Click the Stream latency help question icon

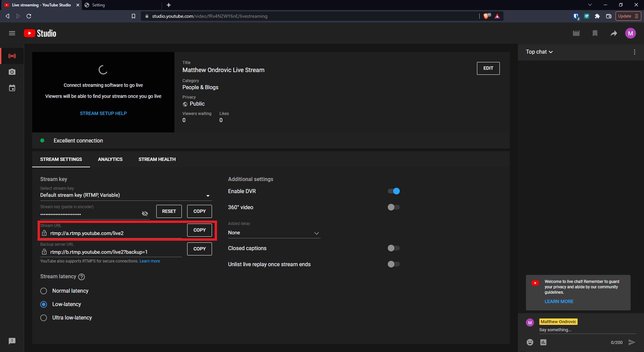pos(82,277)
